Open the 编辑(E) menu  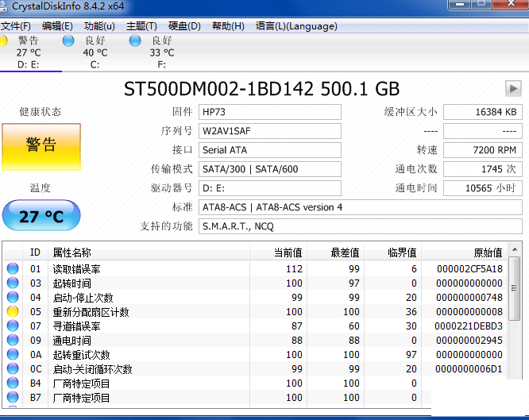pyautogui.click(x=57, y=26)
